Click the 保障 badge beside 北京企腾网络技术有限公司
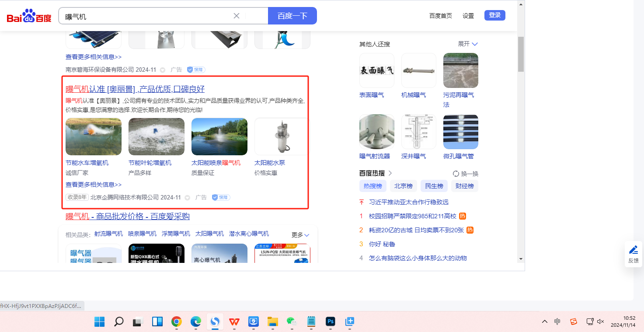This screenshot has height=332, width=644. pos(221,197)
